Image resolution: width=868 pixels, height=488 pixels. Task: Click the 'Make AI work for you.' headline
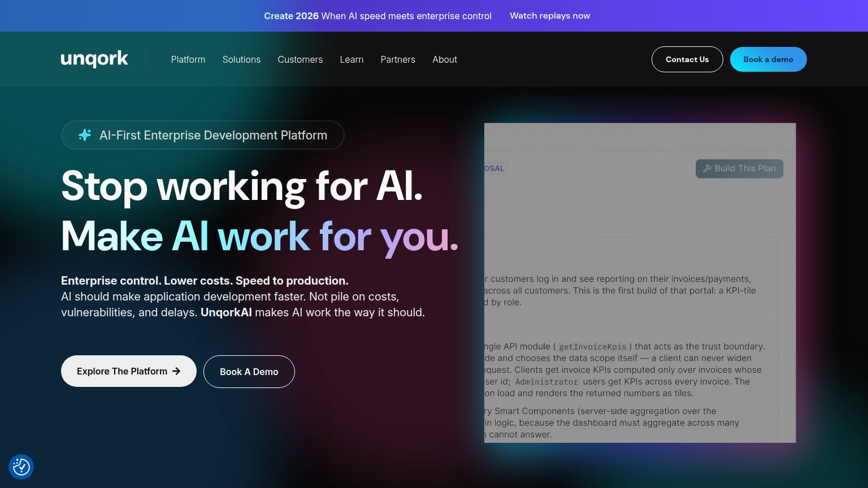[259, 236]
